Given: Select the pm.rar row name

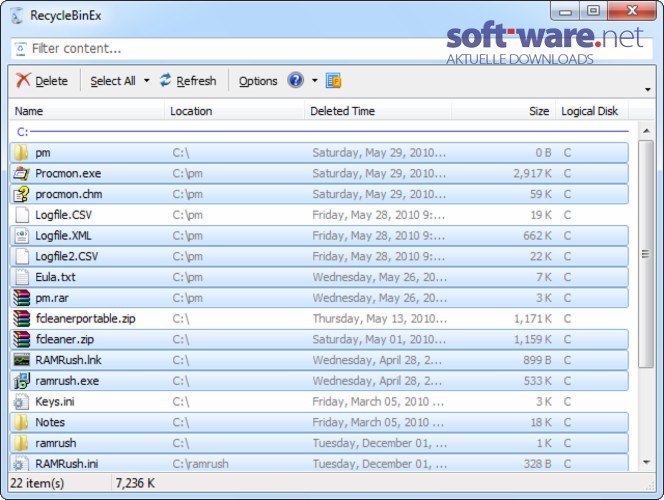Looking at the screenshot, I should 52,298.
